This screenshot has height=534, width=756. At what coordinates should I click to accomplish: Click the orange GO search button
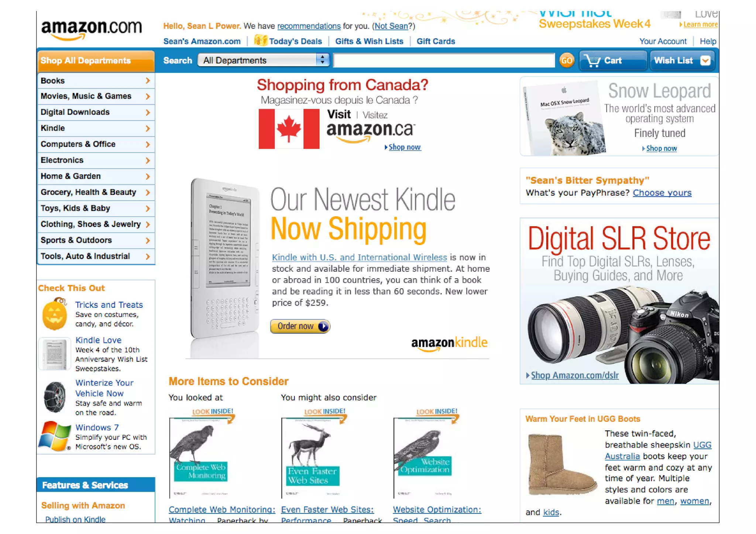(x=567, y=60)
